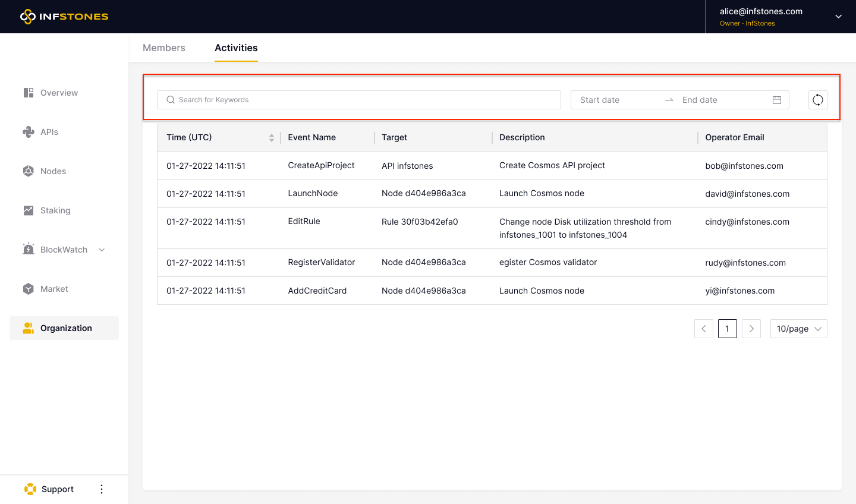Click the RegisterValidator event cell
856x504 pixels.
click(x=322, y=262)
